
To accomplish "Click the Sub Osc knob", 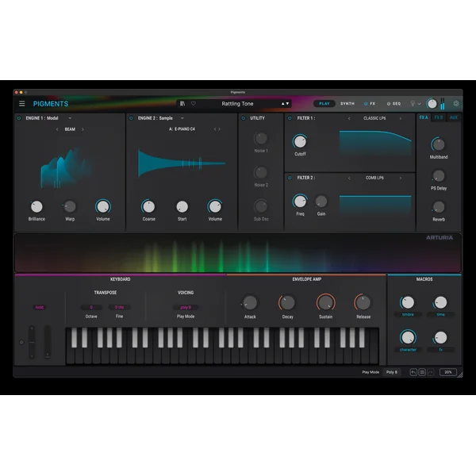I will (260, 207).
